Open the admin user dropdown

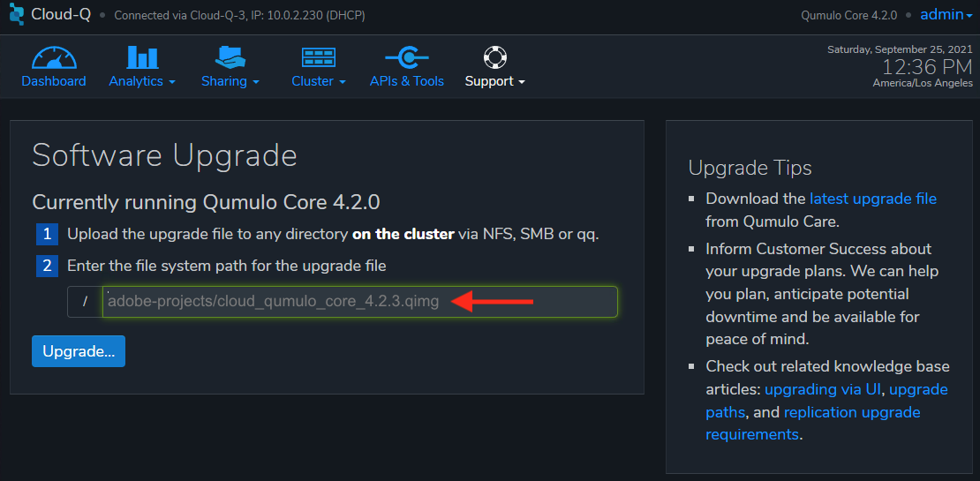pyautogui.click(x=946, y=14)
